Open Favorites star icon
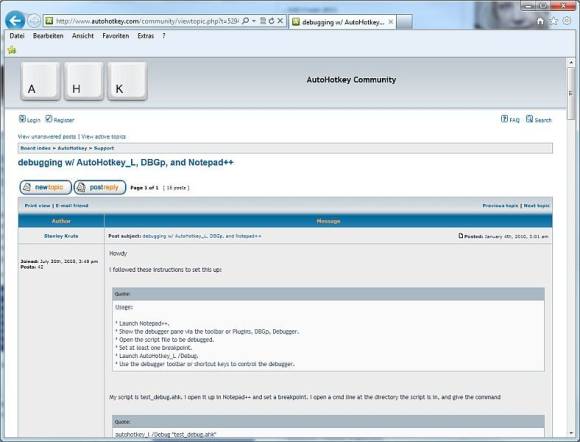580x442 pixels. [x=553, y=21]
